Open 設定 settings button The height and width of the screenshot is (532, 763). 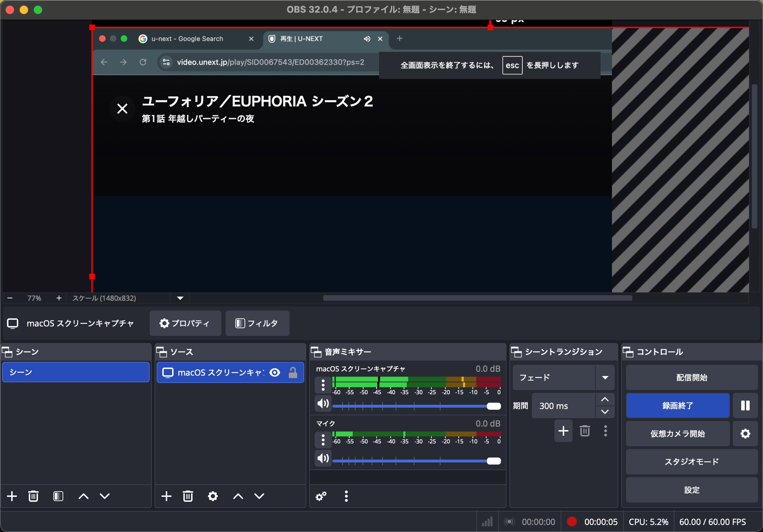[692, 490]
